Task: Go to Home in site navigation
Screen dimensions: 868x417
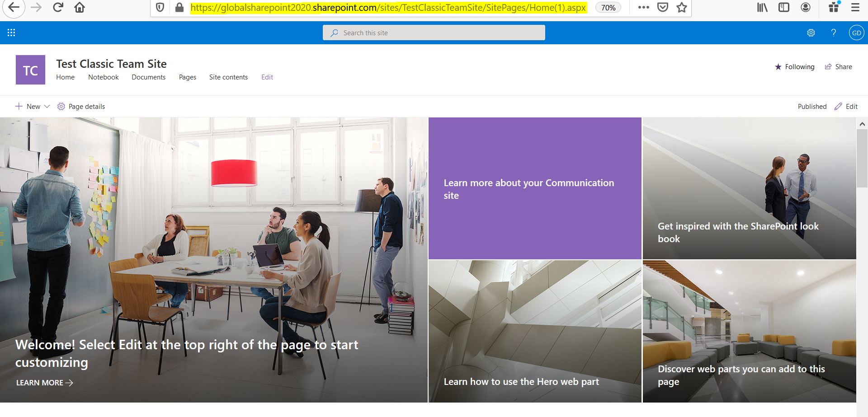Action: 65,77
